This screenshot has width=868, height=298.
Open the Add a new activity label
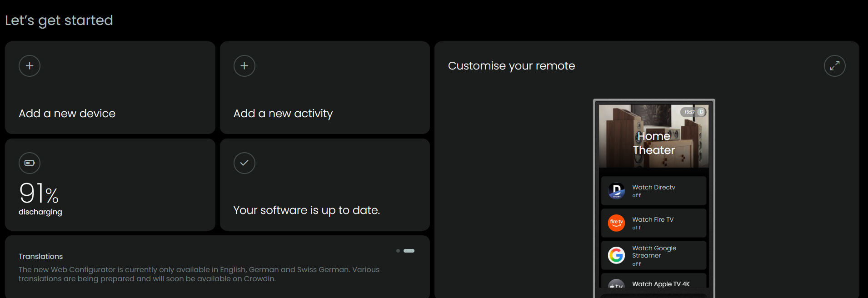click(283, 114)
